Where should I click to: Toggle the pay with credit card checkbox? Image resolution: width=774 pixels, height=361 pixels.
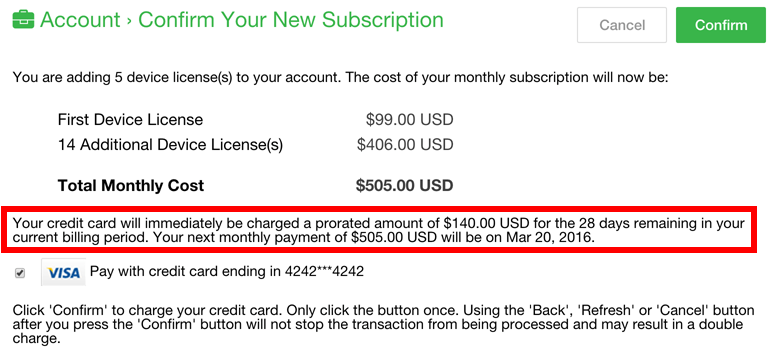pos(20,273)
